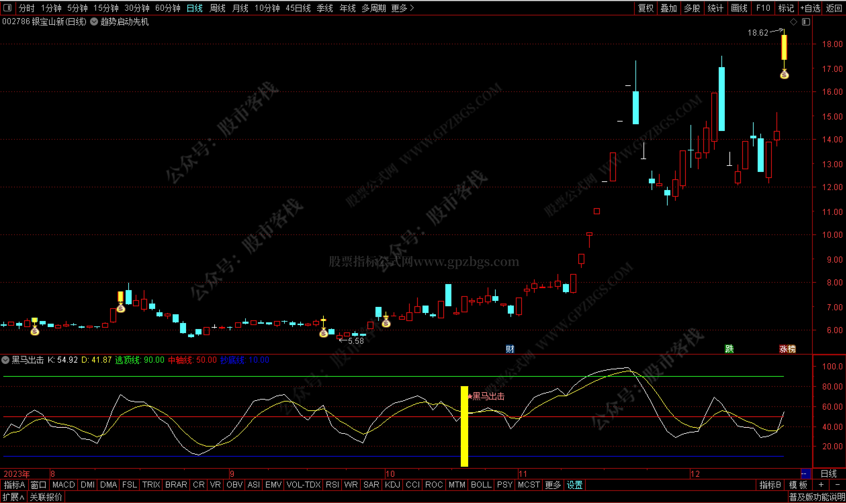Click the 财 financial marker icon
Screen dimensions: 846x504
click(x=509, y=349)
